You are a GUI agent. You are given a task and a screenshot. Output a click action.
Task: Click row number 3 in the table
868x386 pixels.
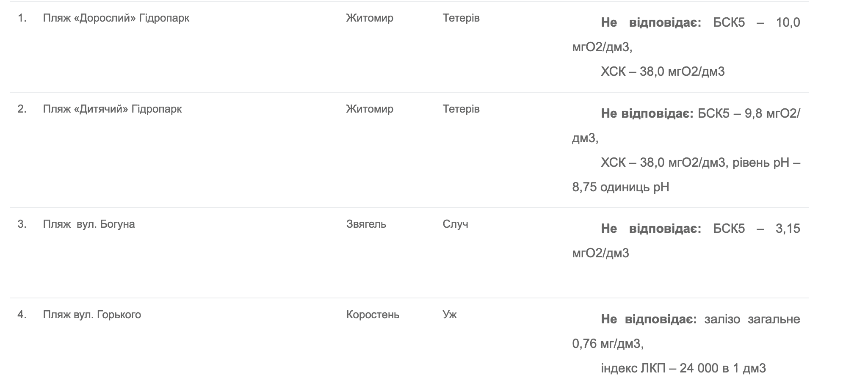click(22, 224)
